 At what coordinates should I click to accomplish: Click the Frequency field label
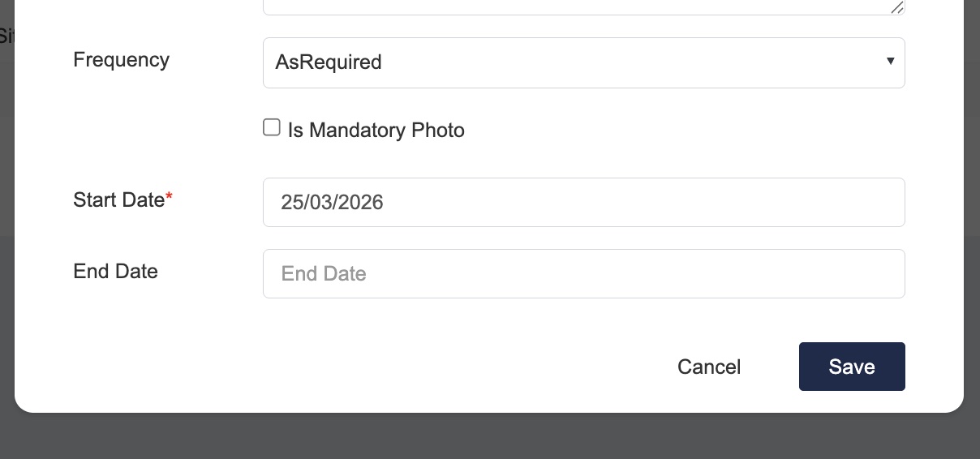click(121, 60)
